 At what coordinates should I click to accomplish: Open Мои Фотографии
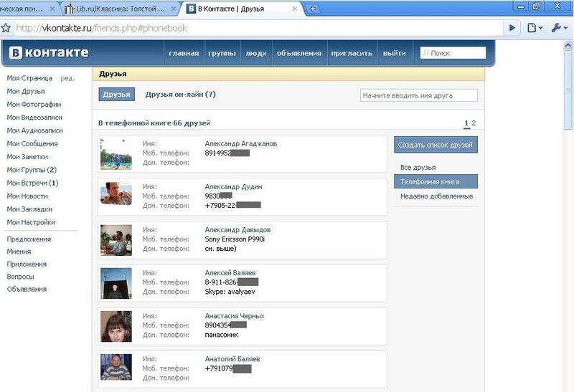pos(34,104)
